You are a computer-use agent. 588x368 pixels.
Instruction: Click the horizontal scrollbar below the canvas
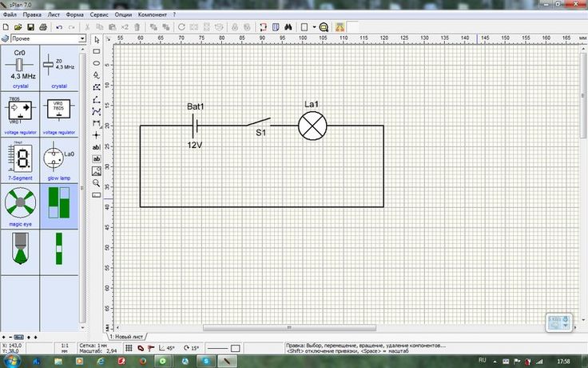(x=289, y=328)
